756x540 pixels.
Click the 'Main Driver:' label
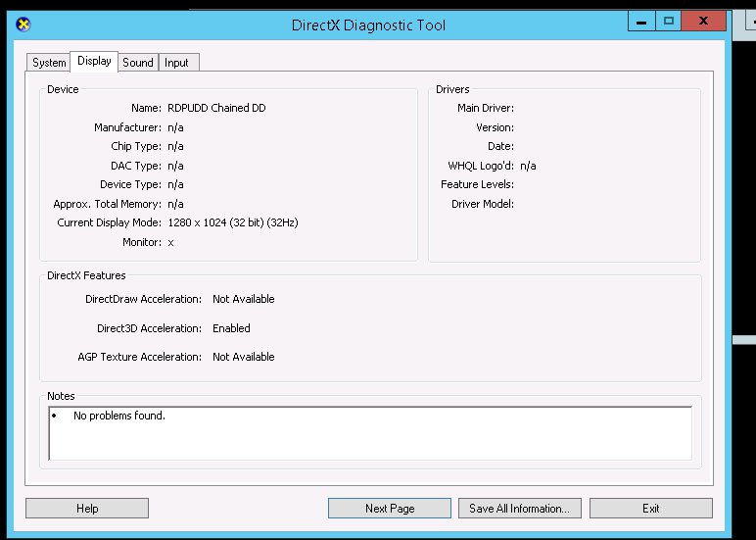point(486,108)
